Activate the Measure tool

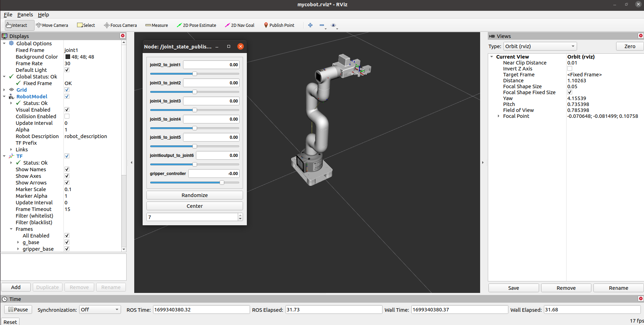[x=157, y=25]
